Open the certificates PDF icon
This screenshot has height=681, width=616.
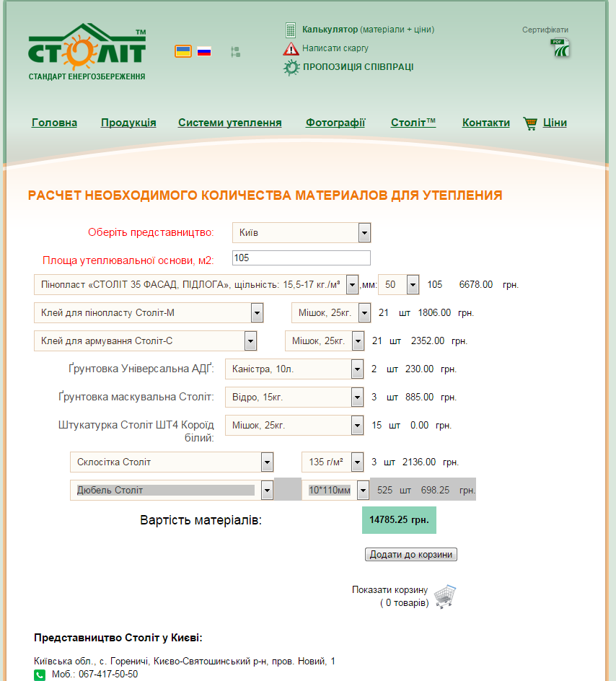pyautogui.click(x=560, y=48)
